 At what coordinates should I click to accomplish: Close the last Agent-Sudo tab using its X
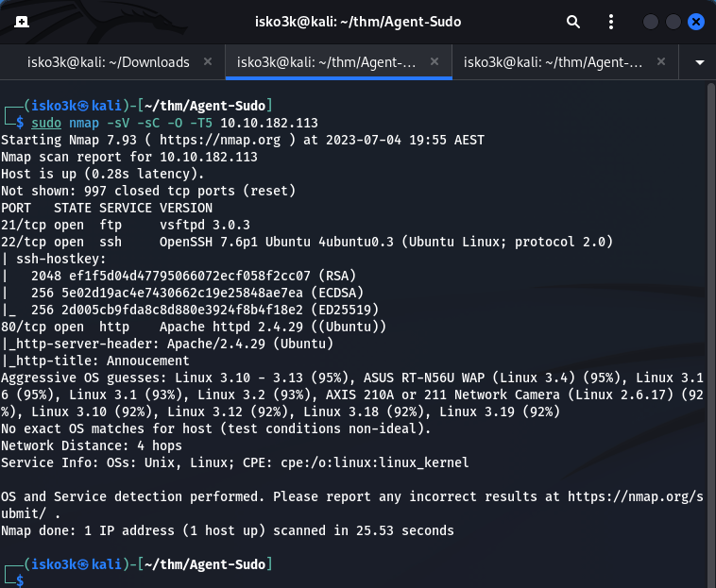[661, 62]
